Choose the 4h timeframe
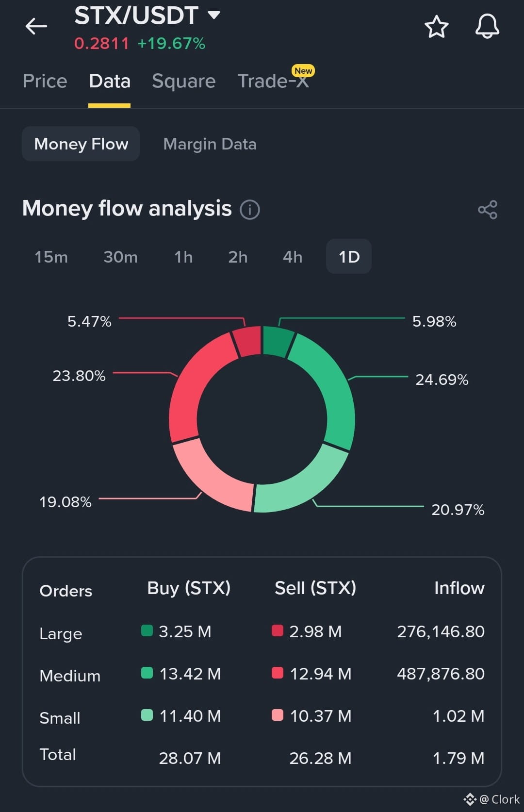524x812 pixels. point(293,257)
